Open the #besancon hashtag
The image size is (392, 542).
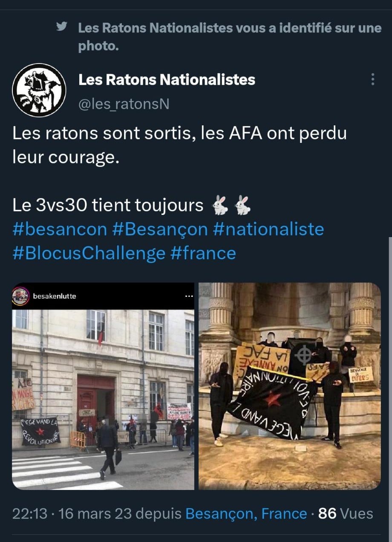tap(60, 229)
